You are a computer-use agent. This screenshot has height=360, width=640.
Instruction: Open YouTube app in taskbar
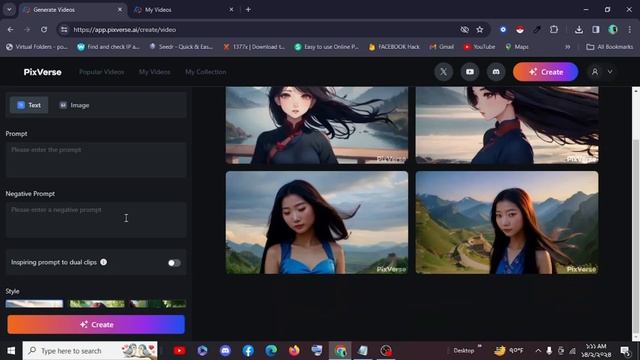(x=179, y=351)
